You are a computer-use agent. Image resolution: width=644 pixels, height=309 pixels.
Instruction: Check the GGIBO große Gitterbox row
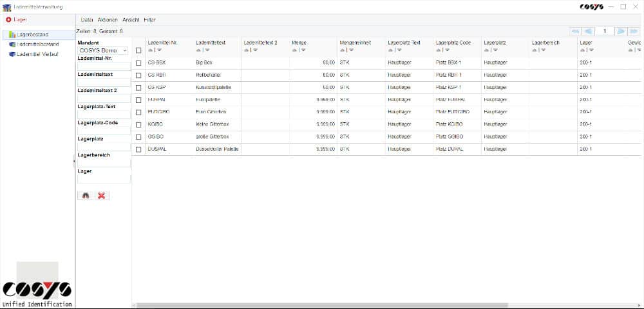tap(138, 137)
